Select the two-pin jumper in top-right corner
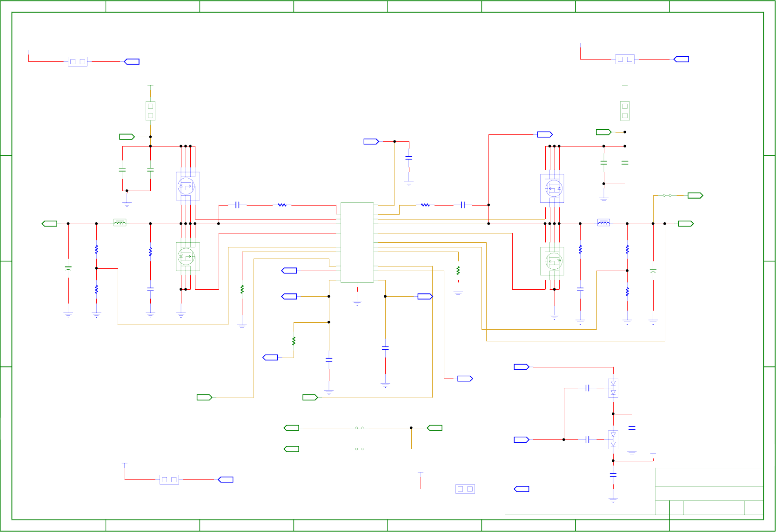 click(625, 59)
